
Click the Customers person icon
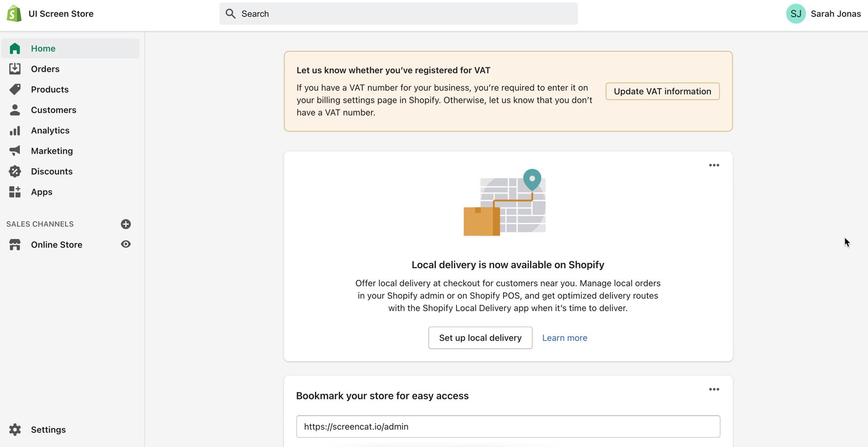pyautogui.click(x=15, y=110)
